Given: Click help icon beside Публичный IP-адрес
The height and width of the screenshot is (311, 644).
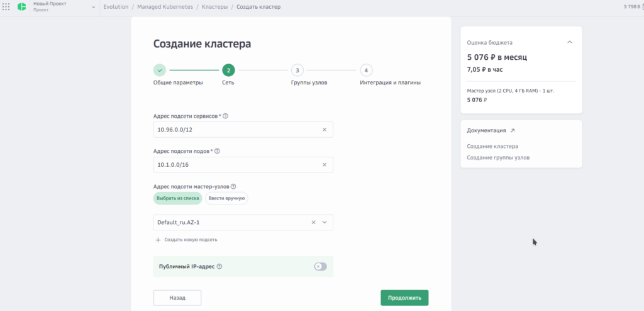Looking at the screenshot, I should [x=219, y=266].
